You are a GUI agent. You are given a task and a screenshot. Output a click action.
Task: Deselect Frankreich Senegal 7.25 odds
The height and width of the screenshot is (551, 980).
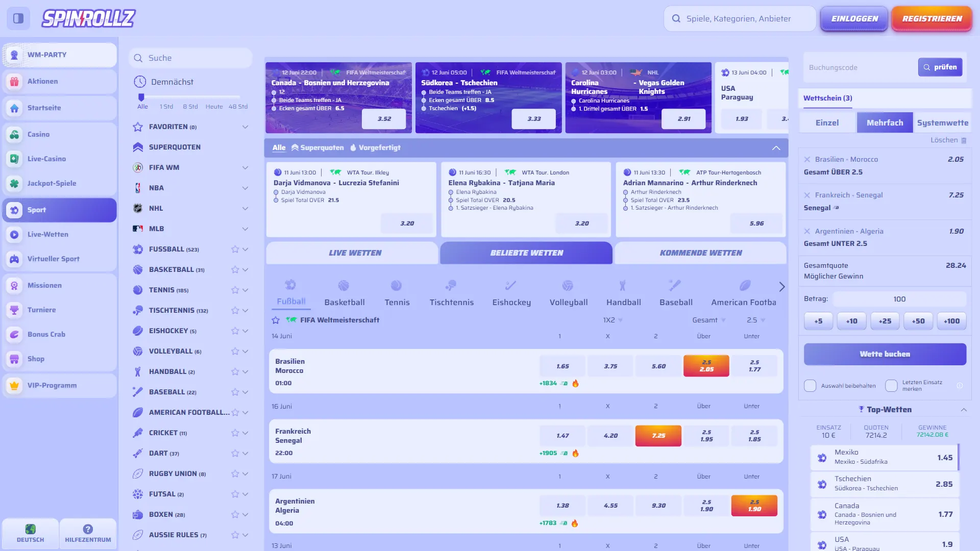click(658, 436)
